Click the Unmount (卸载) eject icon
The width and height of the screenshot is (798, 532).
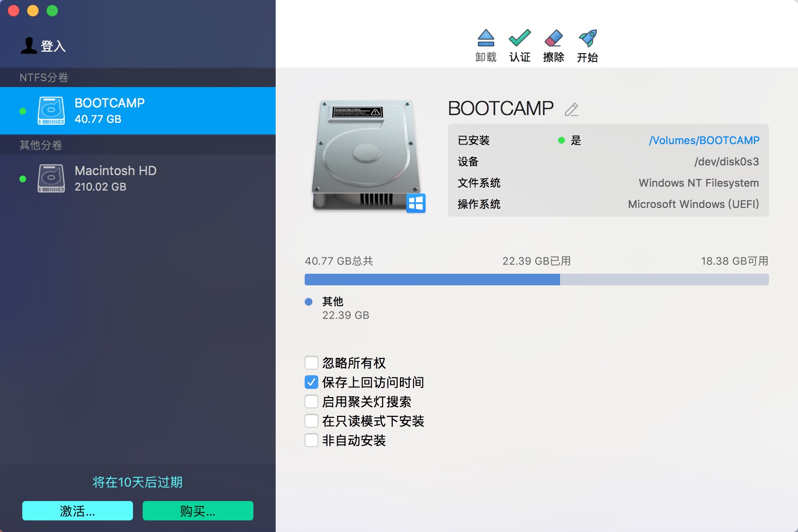486,39
